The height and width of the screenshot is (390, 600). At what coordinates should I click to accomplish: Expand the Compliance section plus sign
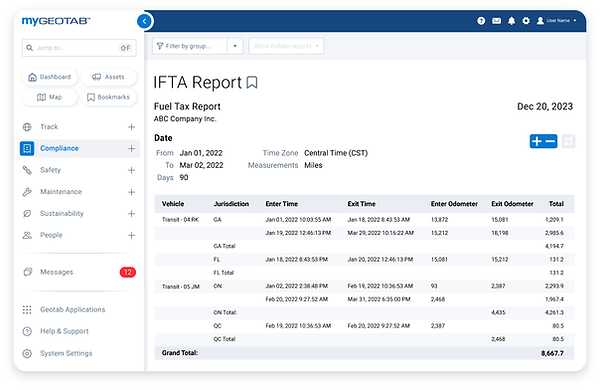(131, 148)
